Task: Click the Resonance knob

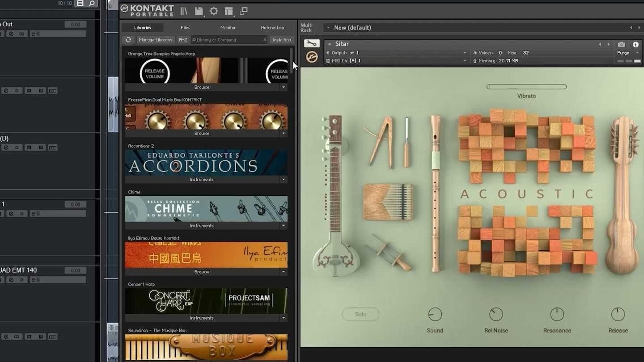Action: [x=557, y=314]
